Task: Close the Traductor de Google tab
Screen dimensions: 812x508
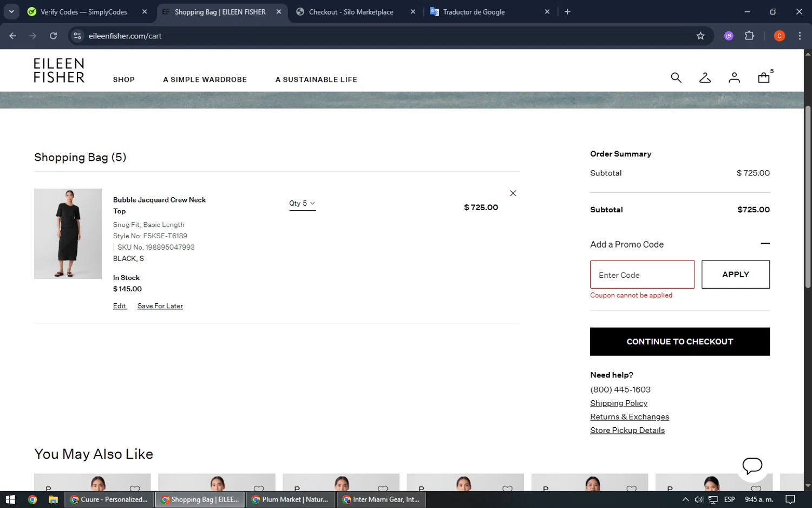Action: [x=547, y=11]
